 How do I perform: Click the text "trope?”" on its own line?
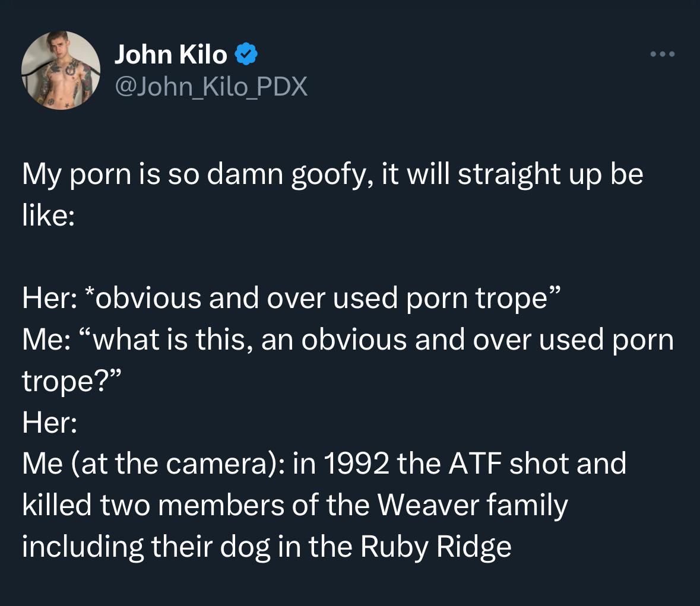[x=71, y=382]
